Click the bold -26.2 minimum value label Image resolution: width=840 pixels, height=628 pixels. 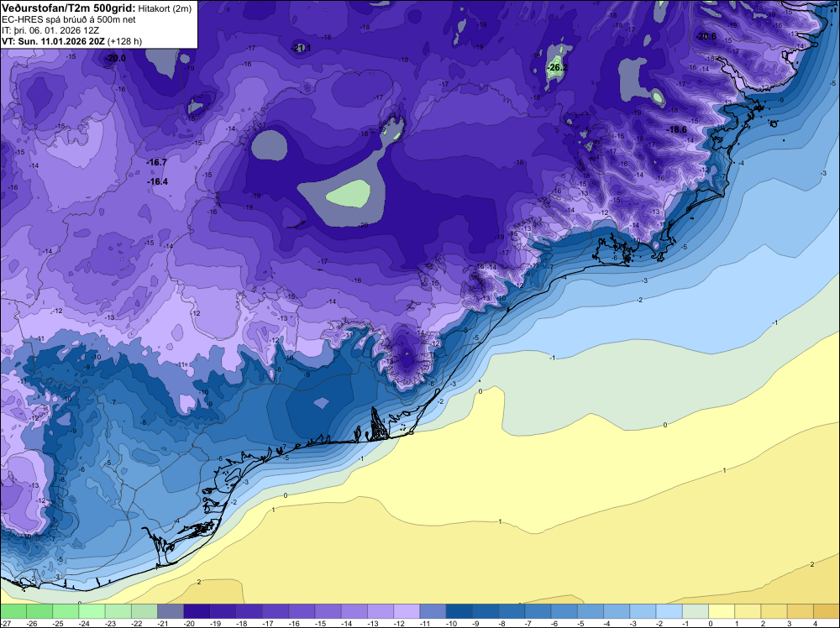pyautogui.click(x=557, y=67)
